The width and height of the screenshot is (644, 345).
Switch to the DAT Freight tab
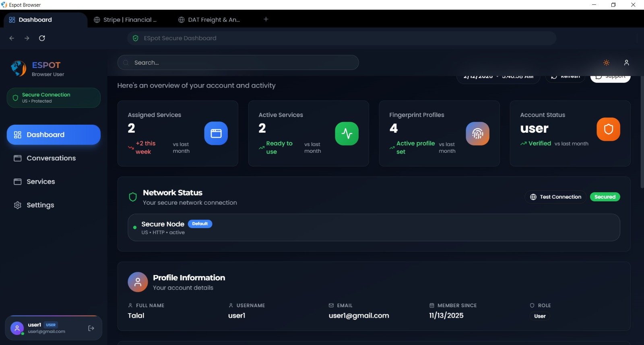pos(210,20)
